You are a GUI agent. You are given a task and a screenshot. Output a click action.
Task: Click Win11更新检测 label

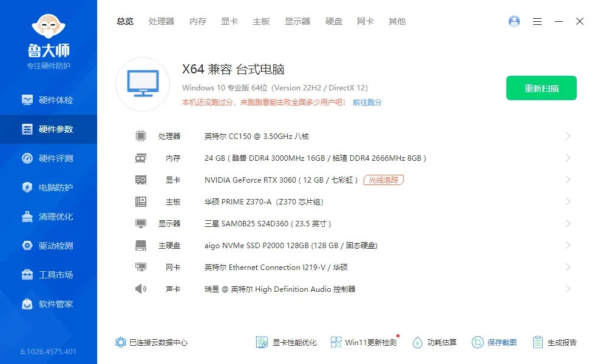coord(371,342)
